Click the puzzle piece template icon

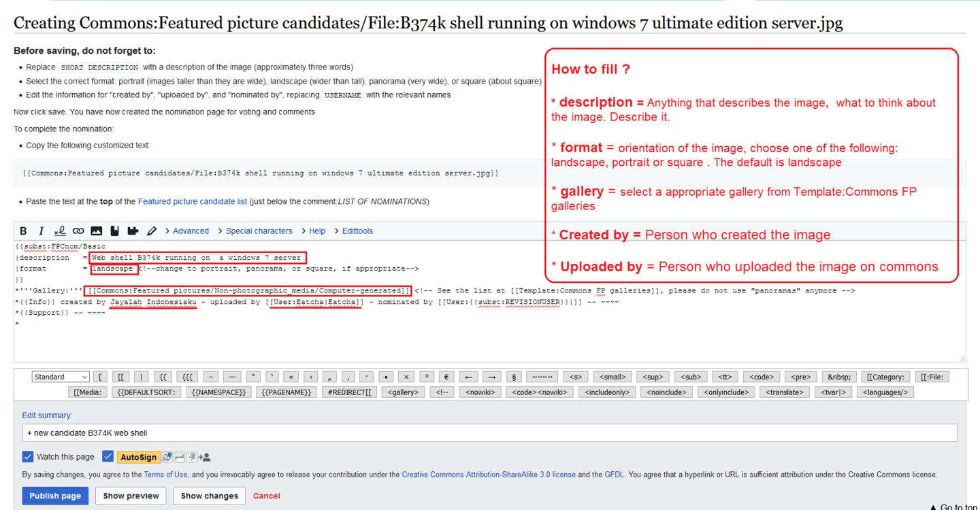pyautogui.click(x=133, y=231)
